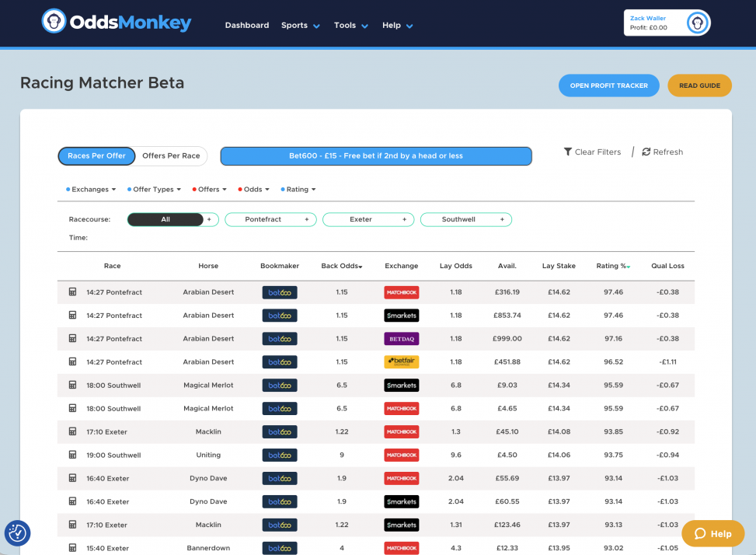Click the Read Guide button
756x555 pixels.
tap(699, 86)
